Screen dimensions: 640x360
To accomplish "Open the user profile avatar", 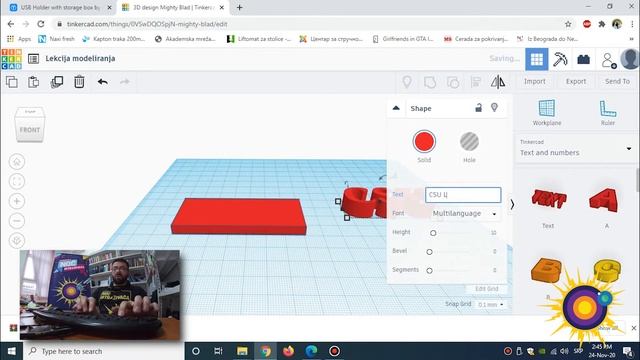I will coord(629,59).
